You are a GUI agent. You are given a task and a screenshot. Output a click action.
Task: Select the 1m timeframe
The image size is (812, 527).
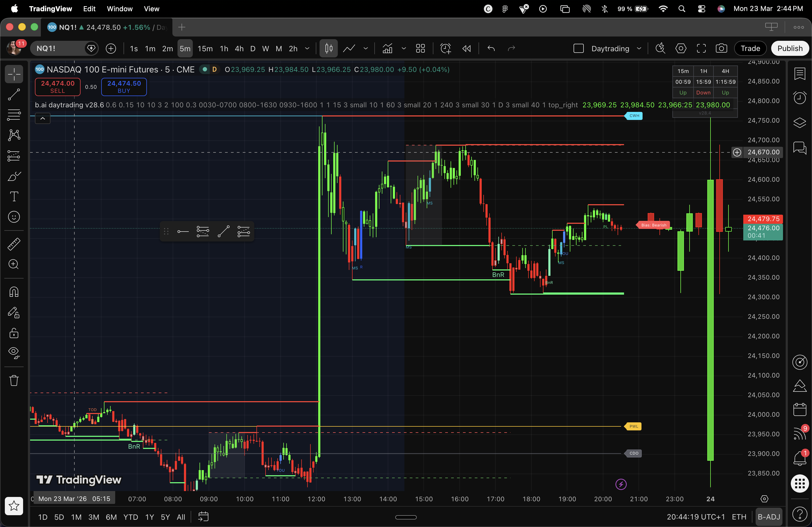click(150, 48)
